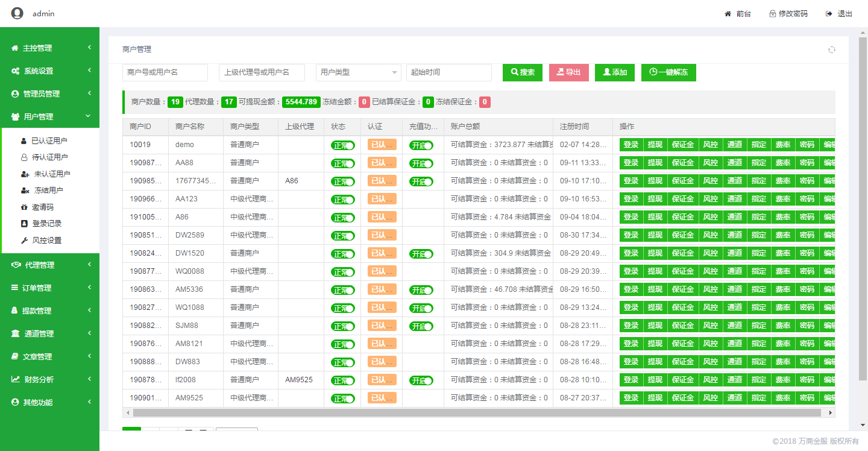Open 风控设置 in the sidebar

coord(46,240)
